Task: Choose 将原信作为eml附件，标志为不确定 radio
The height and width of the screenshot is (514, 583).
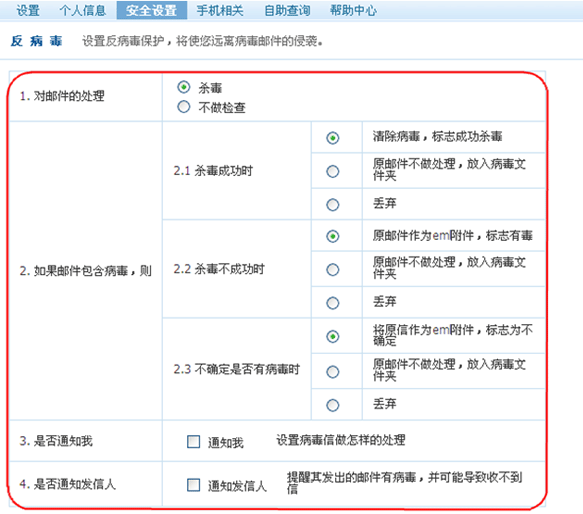Action: tap(332, 337)
